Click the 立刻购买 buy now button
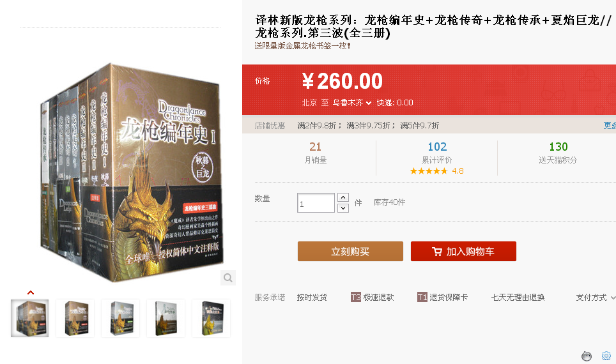616x364 pixels. click(350, 252)
